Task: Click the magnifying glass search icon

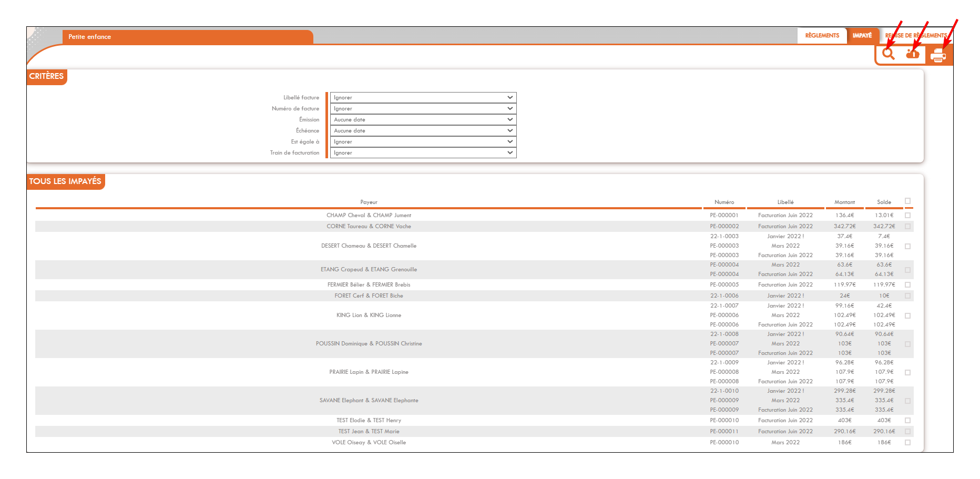Action: click(889, 54)
